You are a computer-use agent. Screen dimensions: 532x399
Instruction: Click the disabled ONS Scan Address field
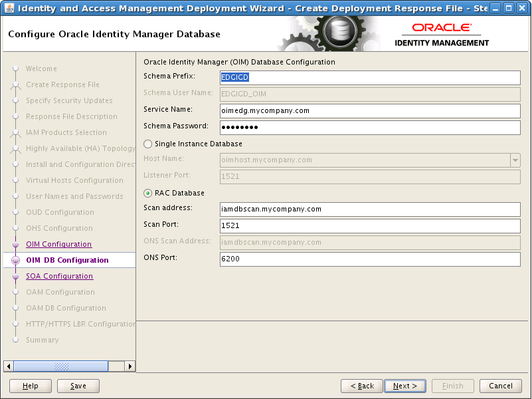pos(370,243)
